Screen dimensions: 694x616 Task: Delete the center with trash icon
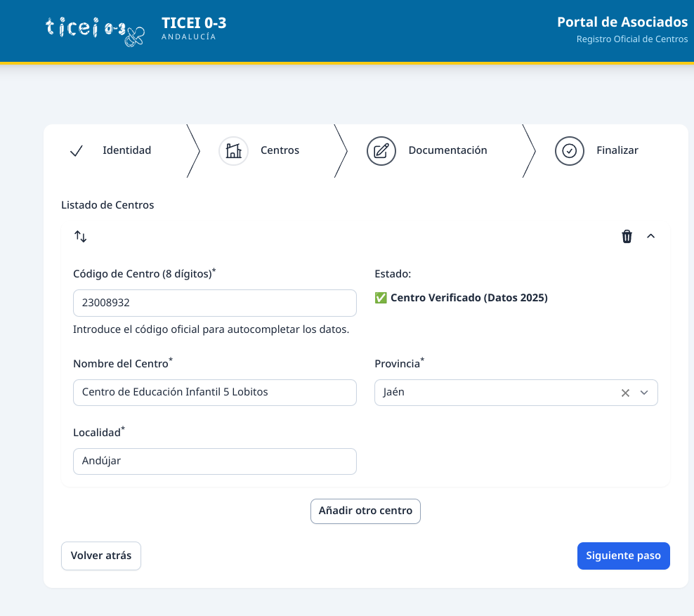click(627, 237)
